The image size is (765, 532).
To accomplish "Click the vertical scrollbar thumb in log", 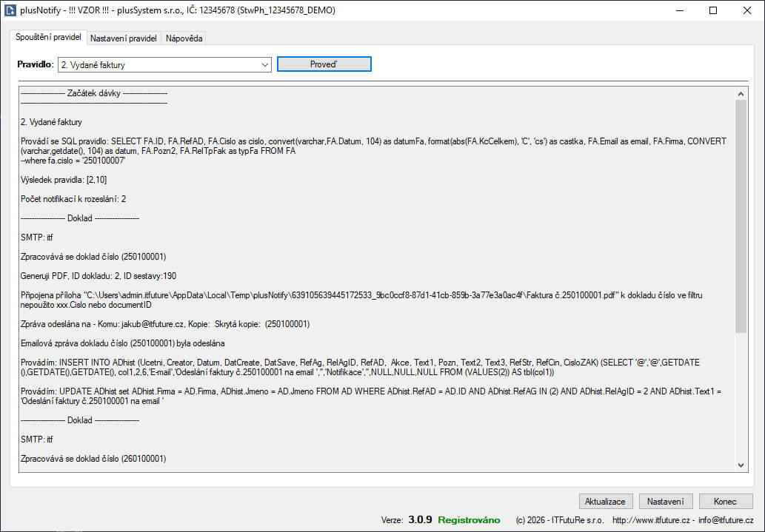I will tap(741, 215).
